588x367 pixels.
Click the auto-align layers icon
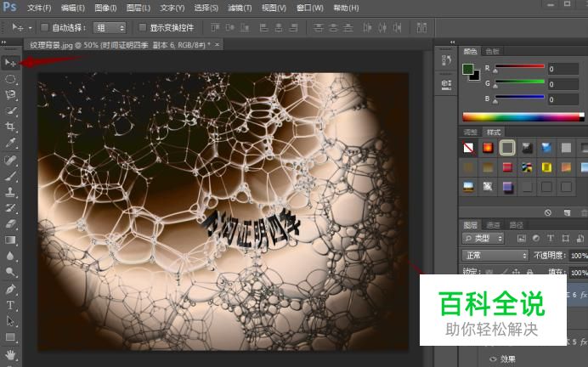[421, 27]
